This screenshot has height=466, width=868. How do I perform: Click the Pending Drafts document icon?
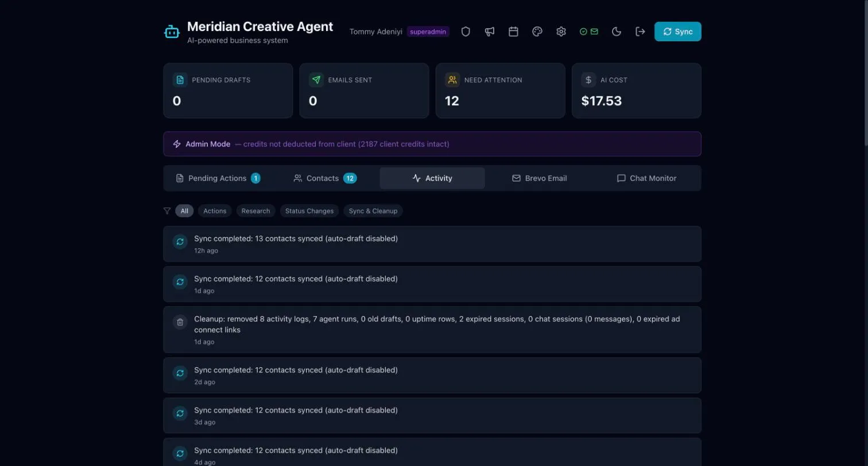pos(180,80)
